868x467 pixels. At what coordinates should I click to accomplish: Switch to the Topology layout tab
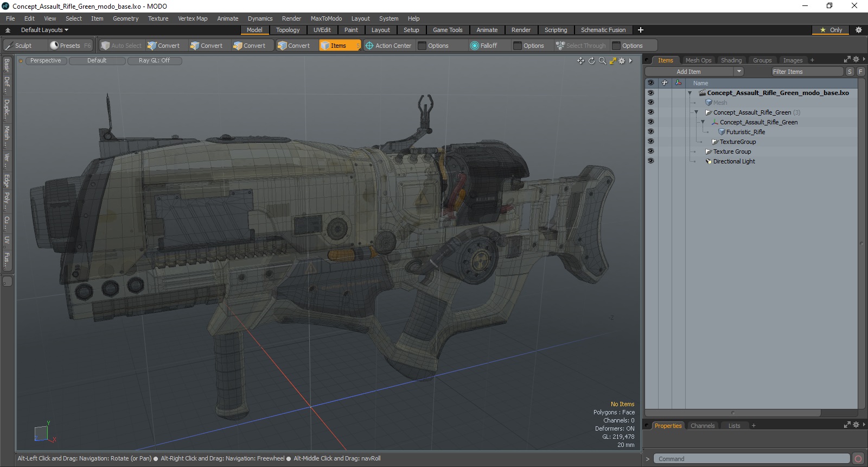click(x=288, y=30)
